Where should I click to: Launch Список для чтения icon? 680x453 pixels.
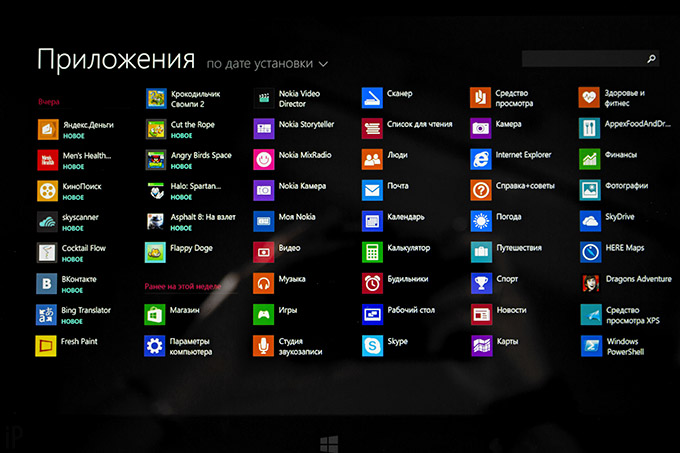[x=373, y=129]
